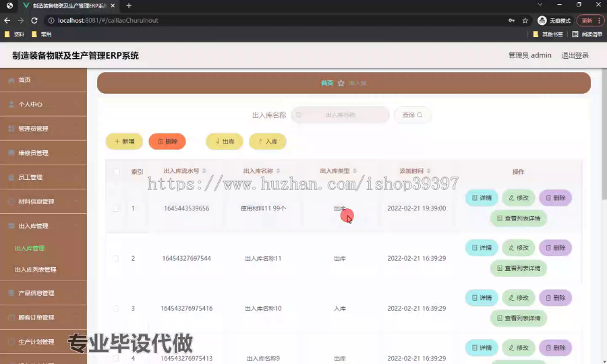Toggle the select-all checkbox in table header
Image resolution: width=607 pixels, height=364 pixels.
[x=116, y=171]
